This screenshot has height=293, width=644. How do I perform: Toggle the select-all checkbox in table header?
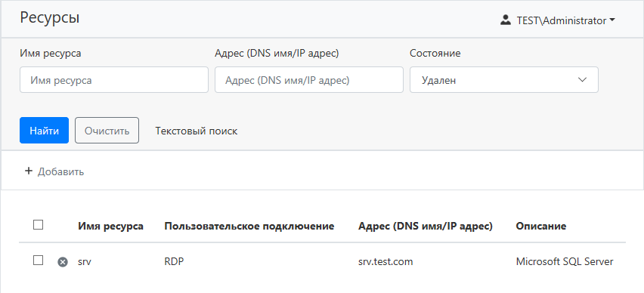click(39, 224)
